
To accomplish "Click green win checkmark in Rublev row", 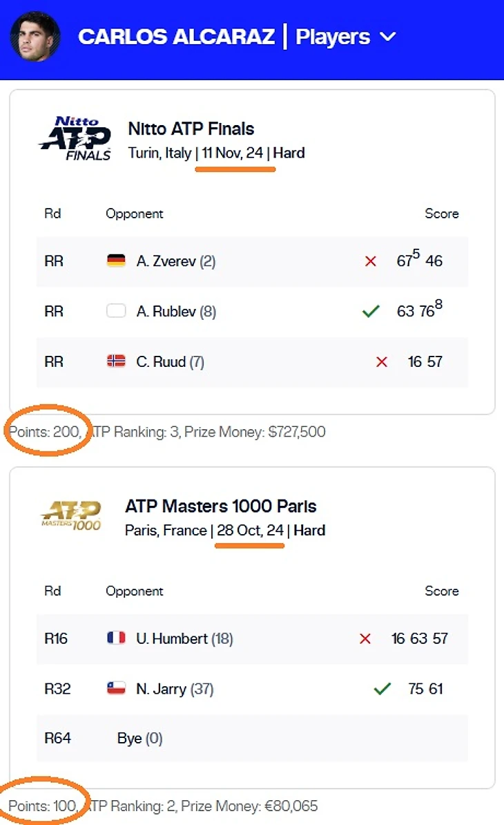I will pyautogui.click(x=371, y=312).
